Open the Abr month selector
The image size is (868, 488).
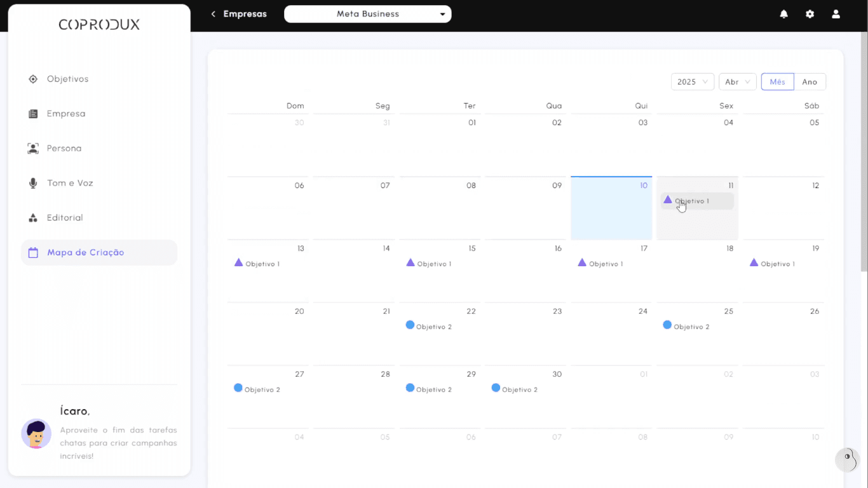click(x=737, y=82)
